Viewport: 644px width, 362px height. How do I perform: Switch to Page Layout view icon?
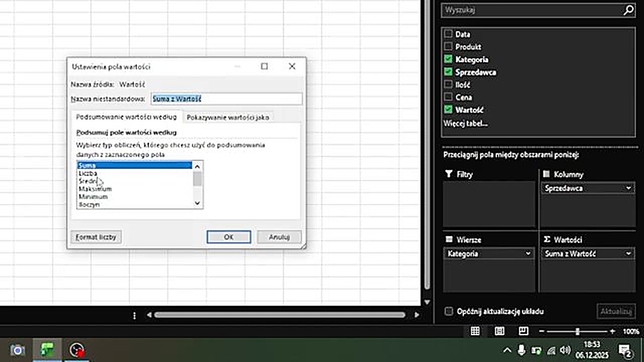coord(500,331)
